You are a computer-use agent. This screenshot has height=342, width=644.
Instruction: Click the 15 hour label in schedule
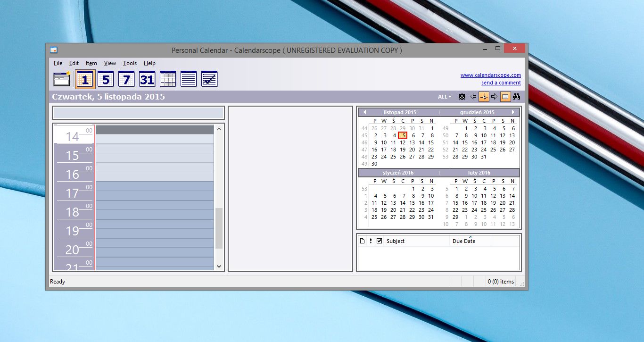click(x=72, y=156)
